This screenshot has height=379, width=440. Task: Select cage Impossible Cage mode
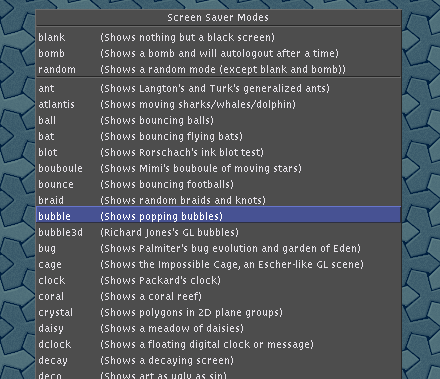point(218,264)
